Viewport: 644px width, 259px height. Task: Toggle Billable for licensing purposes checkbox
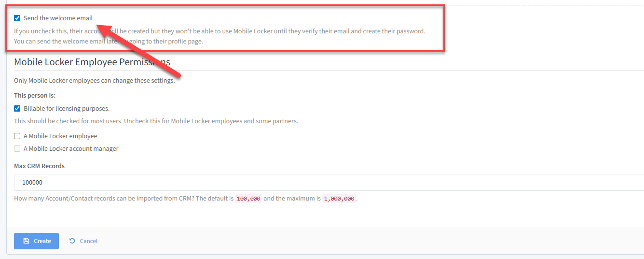point(17,109)
